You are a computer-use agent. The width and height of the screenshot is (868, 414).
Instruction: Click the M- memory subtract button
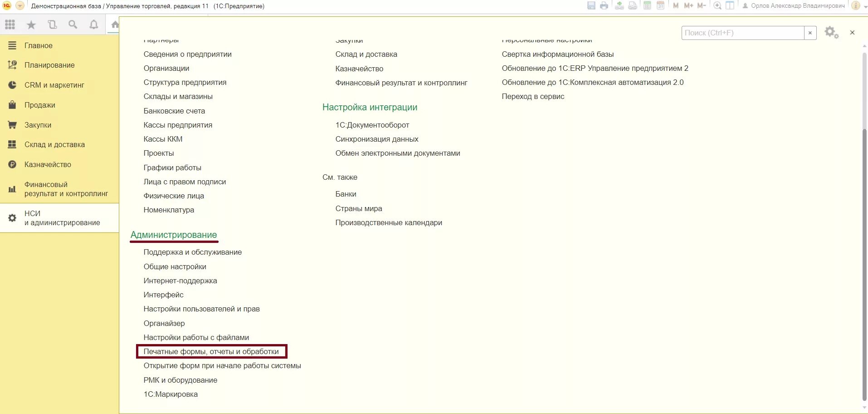point(702,5)
